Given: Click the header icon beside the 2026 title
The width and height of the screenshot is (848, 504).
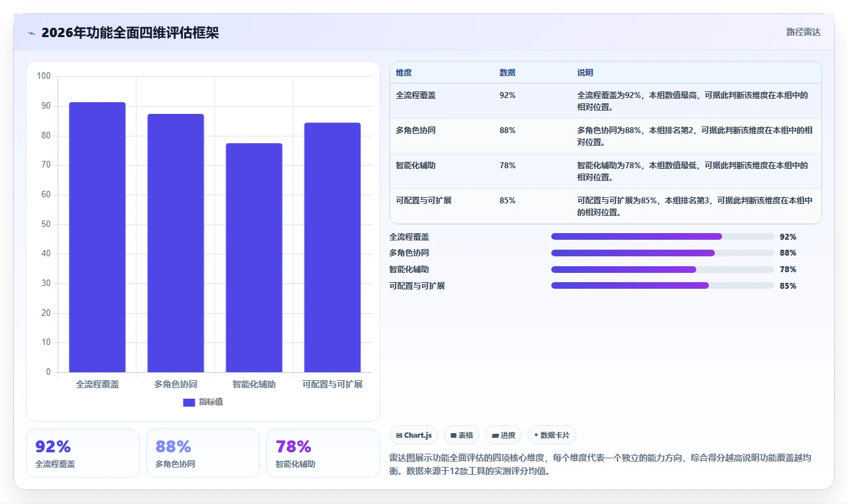Looking at the screenshot, I should [31, 33].
